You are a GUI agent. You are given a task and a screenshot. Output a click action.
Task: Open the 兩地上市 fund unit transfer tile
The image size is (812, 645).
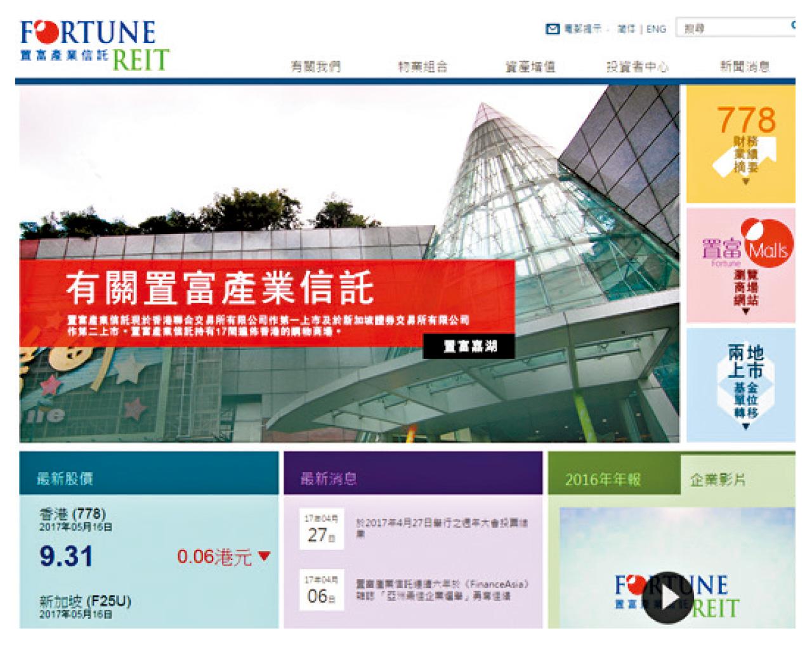tap(740, 385)
